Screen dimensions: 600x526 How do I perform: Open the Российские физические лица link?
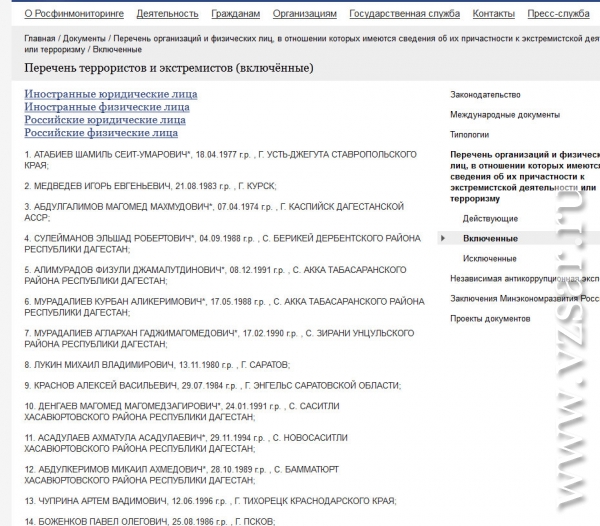[x=101, y=133]
